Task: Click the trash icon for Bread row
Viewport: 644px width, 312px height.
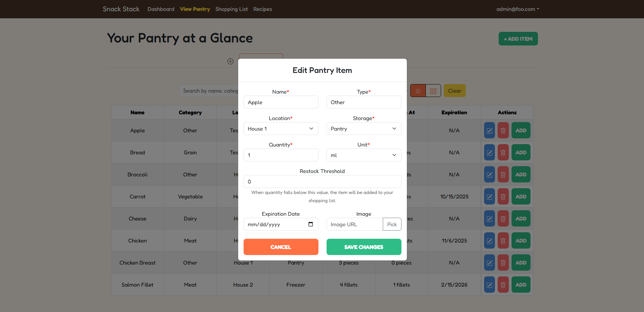Action: pos(503,153)
